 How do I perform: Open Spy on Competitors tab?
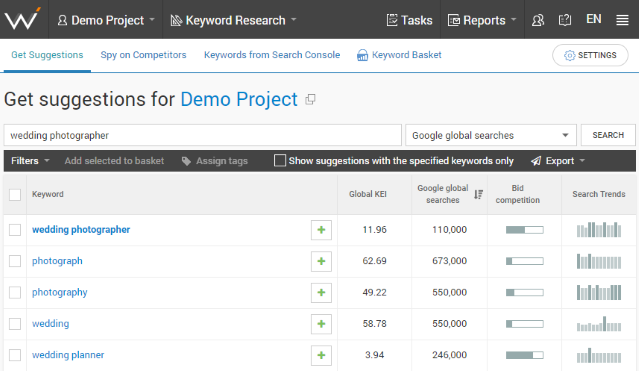(x=143, y=55)
